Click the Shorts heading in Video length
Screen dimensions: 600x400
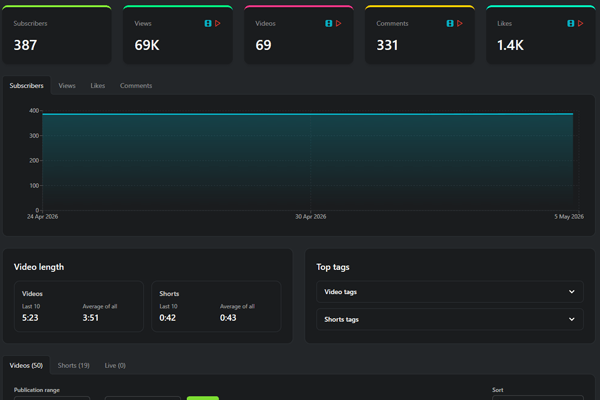tap(169, 294)
